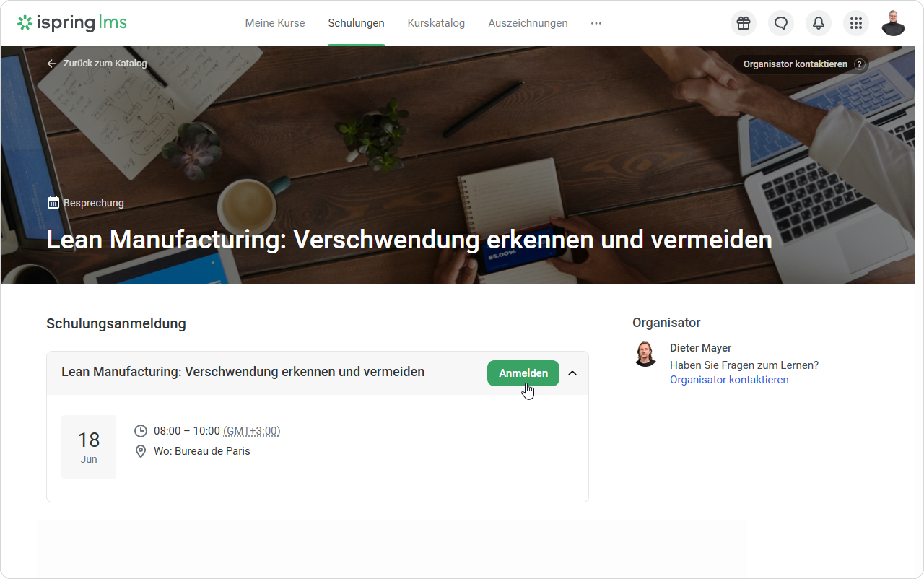Open the gift rewards icon
The image size is (924, 579).
click(x=743, y=23)
